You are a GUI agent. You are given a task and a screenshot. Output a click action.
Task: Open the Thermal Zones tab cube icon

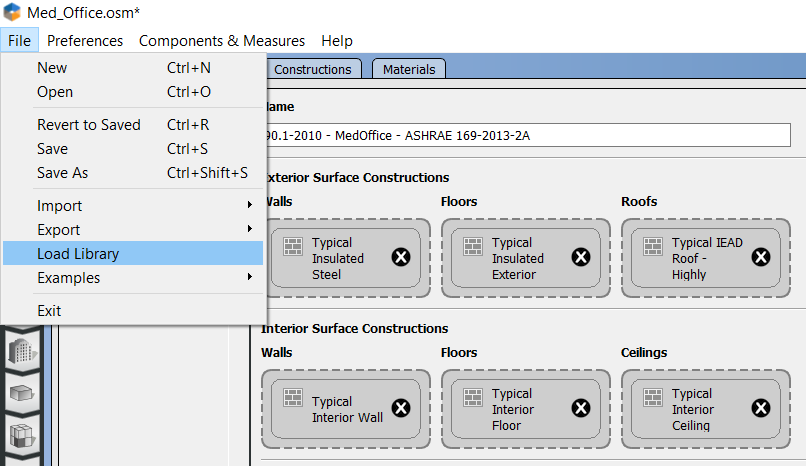tap(22, 437)
